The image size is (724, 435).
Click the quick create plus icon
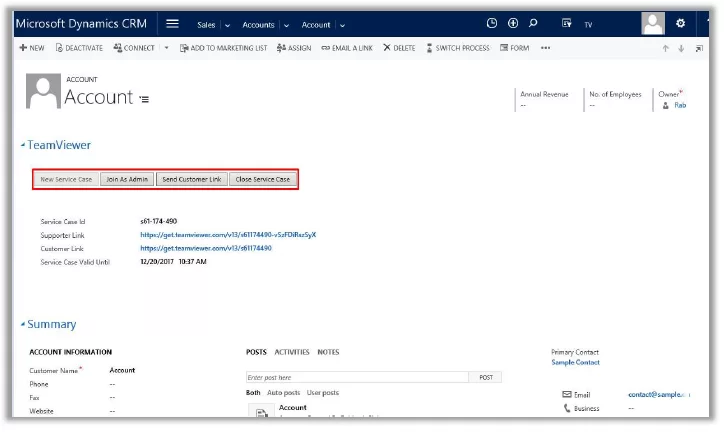pos(513,24)
